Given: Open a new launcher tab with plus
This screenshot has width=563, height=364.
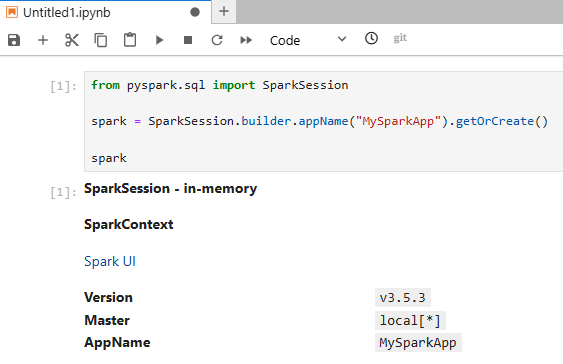Looking at the screenshot, I should 224,11.
